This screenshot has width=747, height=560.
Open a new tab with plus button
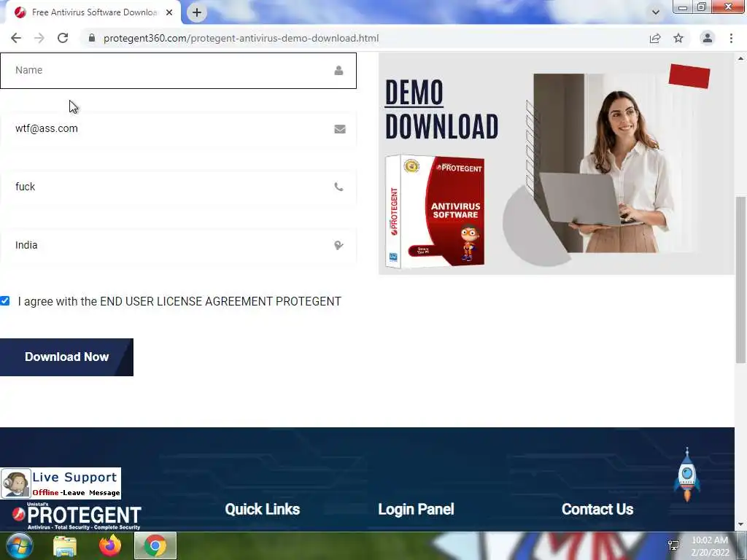click(197, 12)
